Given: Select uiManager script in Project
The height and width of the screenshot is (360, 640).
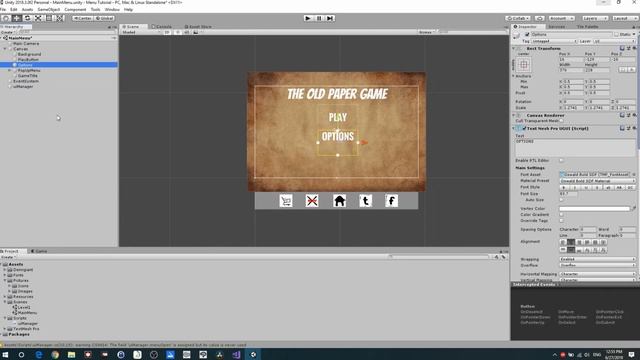Looking at the screenshot, I should (27, 323).
